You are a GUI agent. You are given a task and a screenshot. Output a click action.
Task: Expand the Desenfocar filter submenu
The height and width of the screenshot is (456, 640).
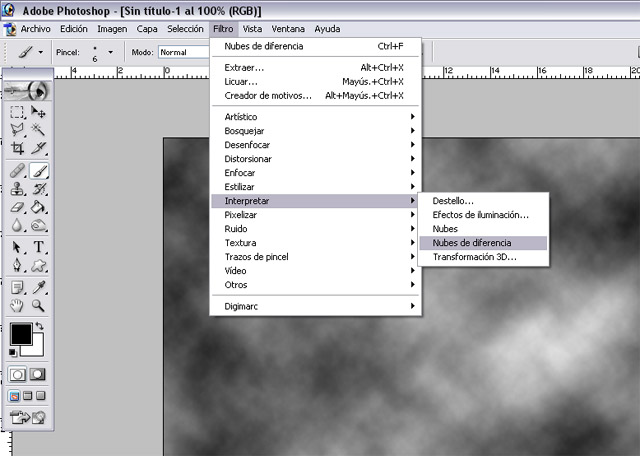[x=316, y=145]
